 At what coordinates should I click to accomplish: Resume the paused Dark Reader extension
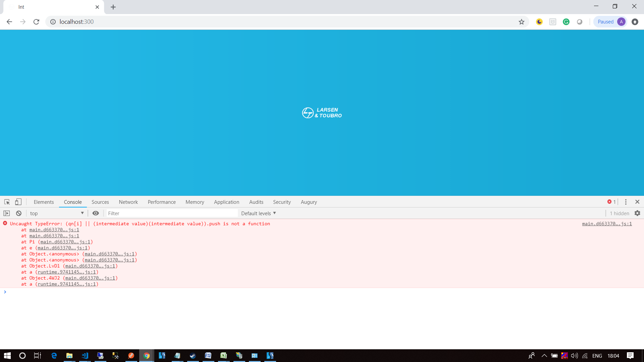click(x=606, y=21)
